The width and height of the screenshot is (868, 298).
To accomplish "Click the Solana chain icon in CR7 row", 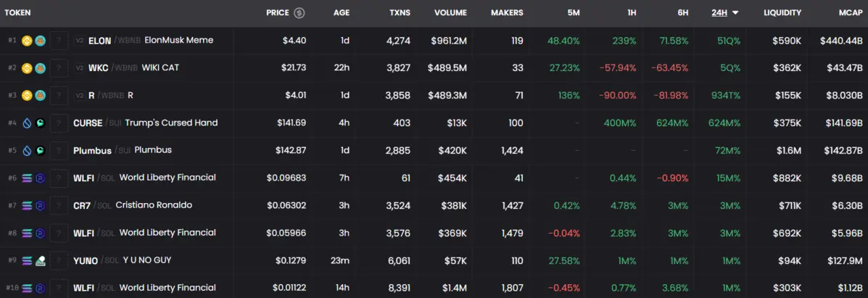I will point(27,206).
